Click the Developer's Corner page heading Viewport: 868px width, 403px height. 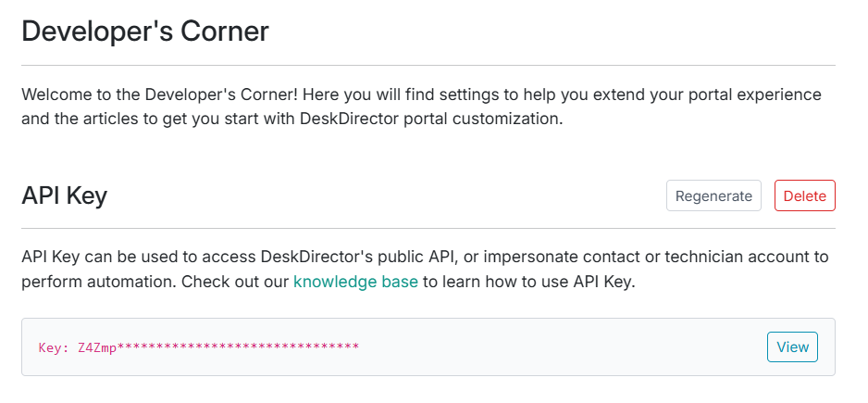[x=145, y=31]
